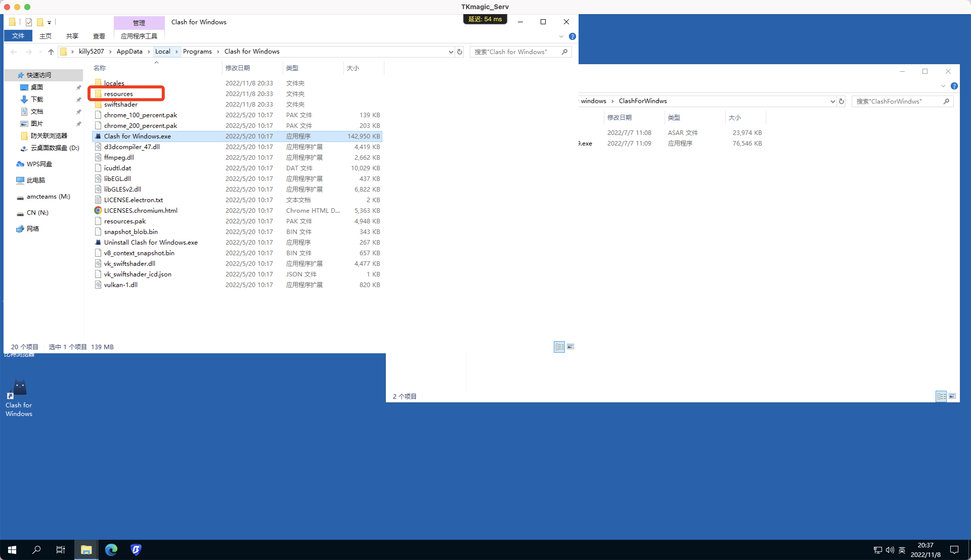This screenshot has height=560, width=971.
Task: Select the highlighted resources folder
Action: point(118,94)
